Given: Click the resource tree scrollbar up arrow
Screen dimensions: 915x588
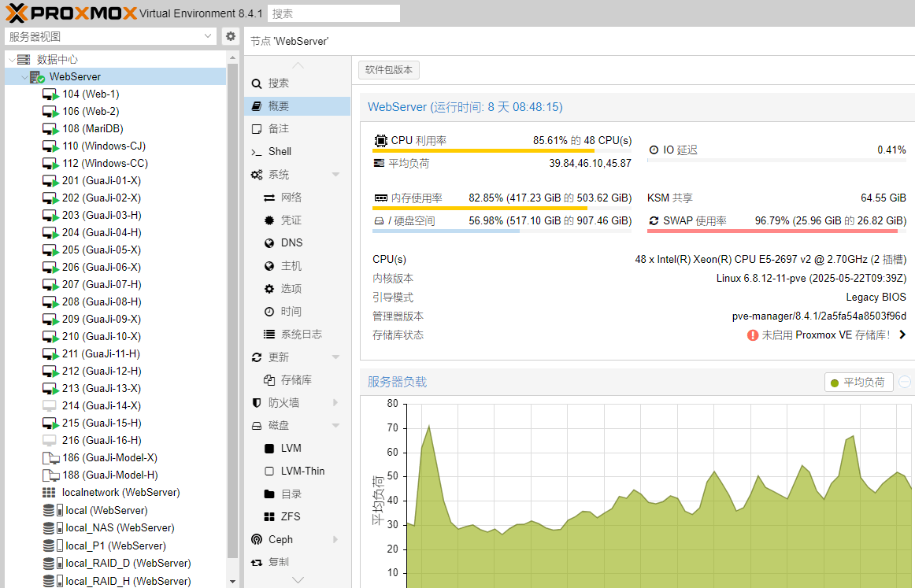Looking at the screenshot, I should click(x=233, y=57).
